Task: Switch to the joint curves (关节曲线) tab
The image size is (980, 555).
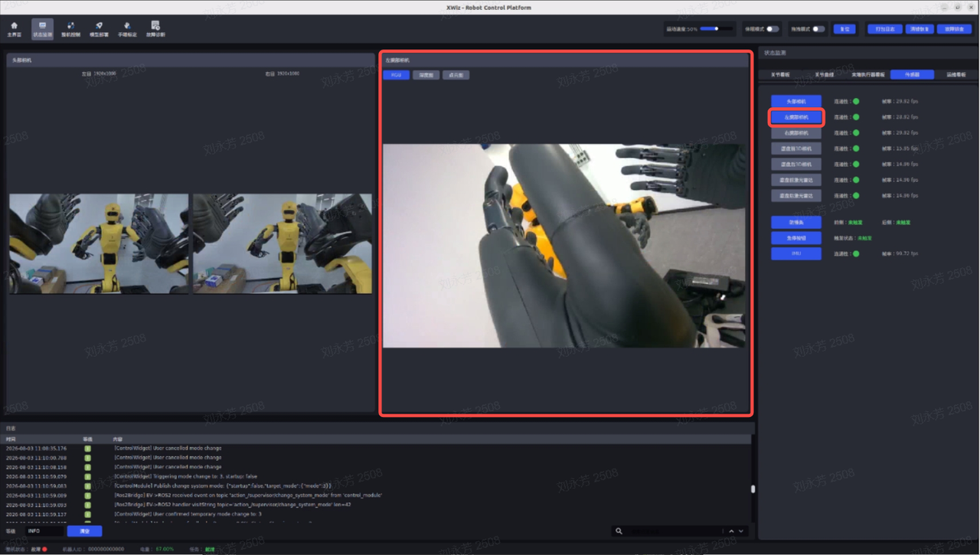Action: click(824, 74)
